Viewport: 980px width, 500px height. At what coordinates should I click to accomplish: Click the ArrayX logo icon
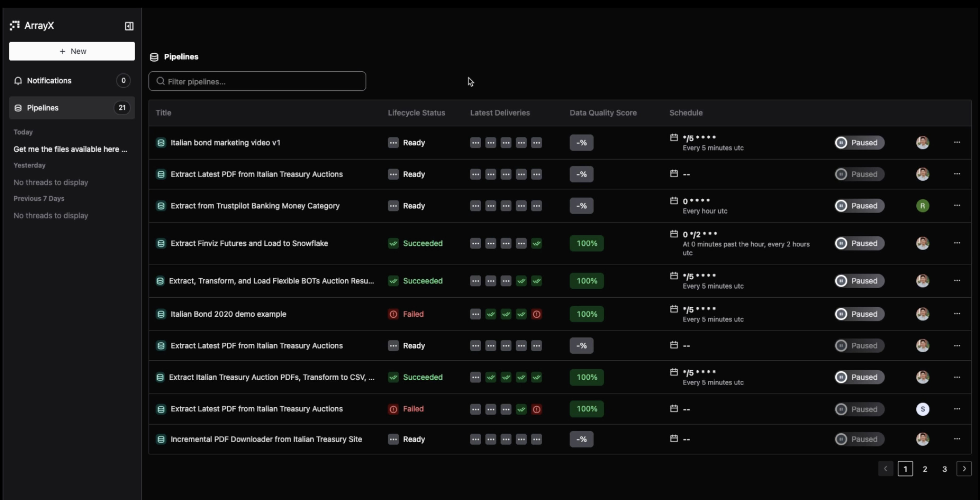(15, 25)
